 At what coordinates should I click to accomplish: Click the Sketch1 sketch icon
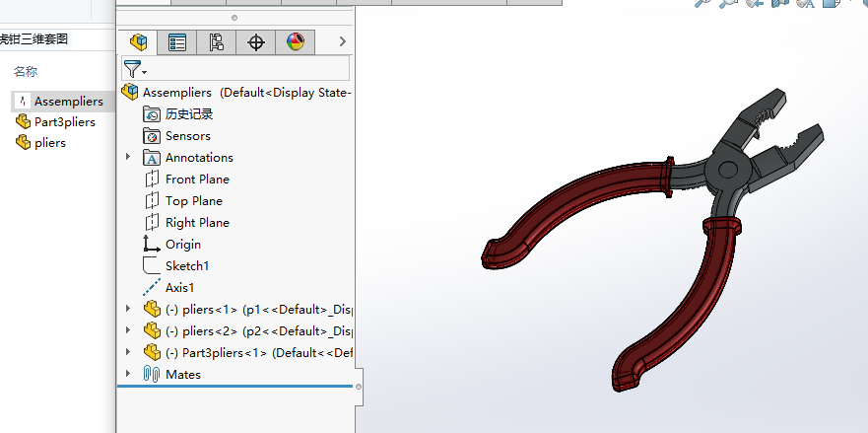[151, 265]
